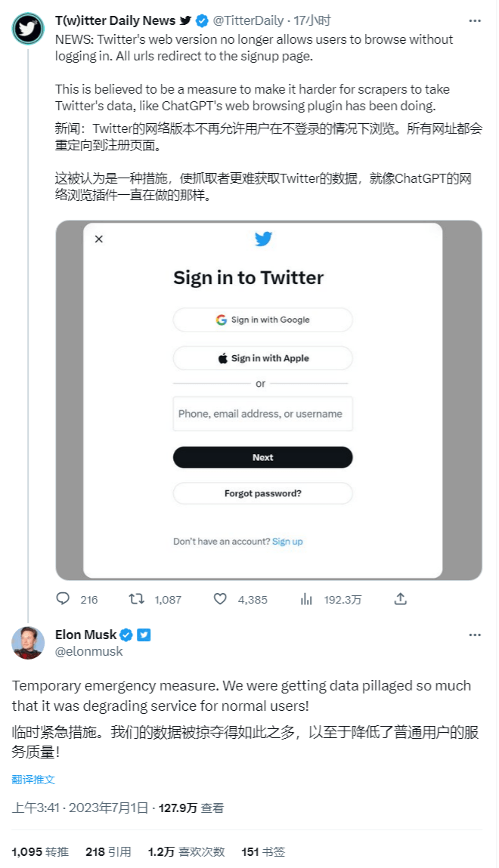Viewport: 499px width, 868px height.
Task: Click the Sign in with Google button
Action: click(x=263, y=320)
